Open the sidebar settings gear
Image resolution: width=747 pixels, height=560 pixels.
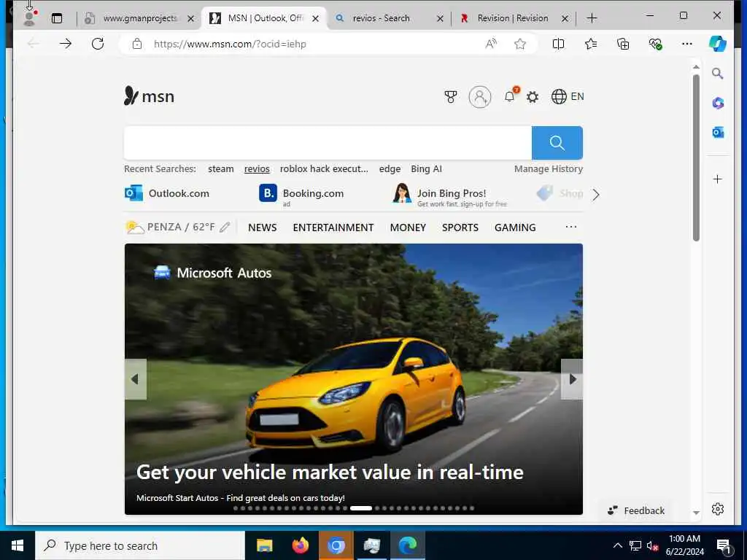tap(718, 509)
